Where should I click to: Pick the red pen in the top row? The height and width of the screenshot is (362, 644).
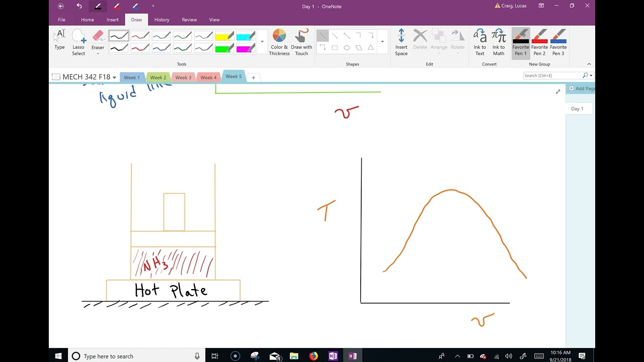140,36
